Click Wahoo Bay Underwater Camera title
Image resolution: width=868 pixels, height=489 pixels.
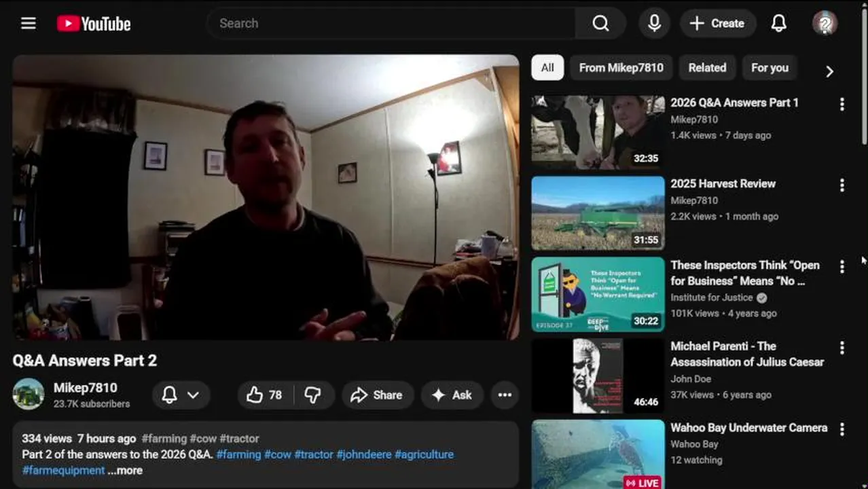click(748, 428)
